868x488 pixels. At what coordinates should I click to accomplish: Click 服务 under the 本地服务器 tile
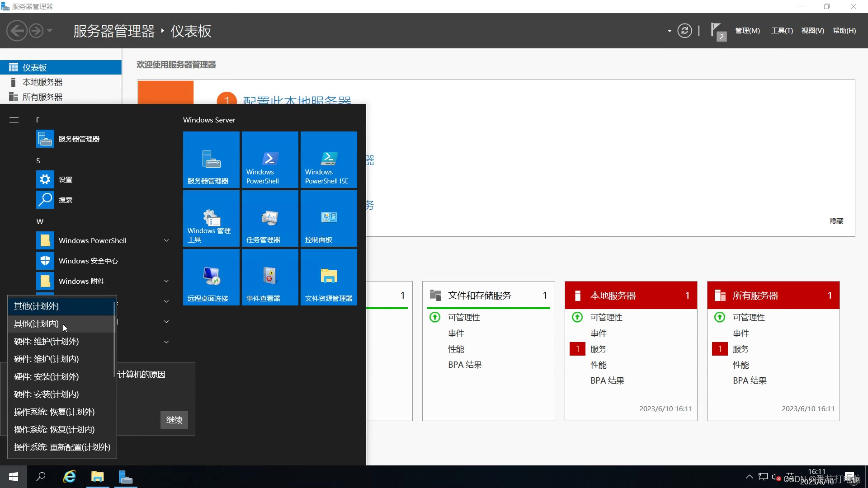click(x=598, y=349)
